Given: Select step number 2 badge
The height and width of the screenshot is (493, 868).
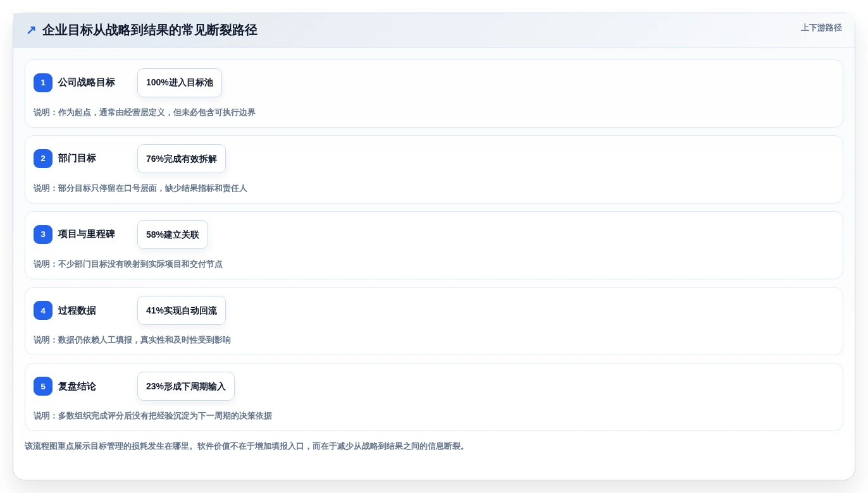Looking at the screenshot, I should [x=43, y=159].
